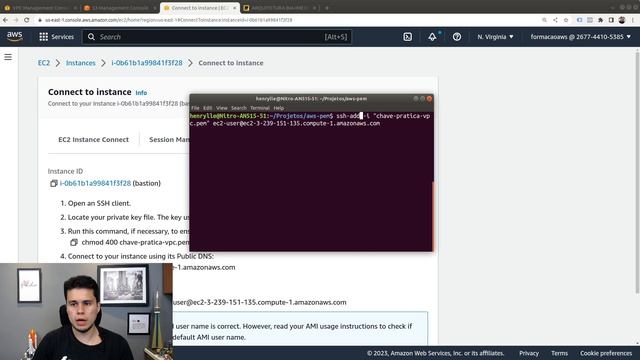Open the terminal File menu

click(196, 108)
